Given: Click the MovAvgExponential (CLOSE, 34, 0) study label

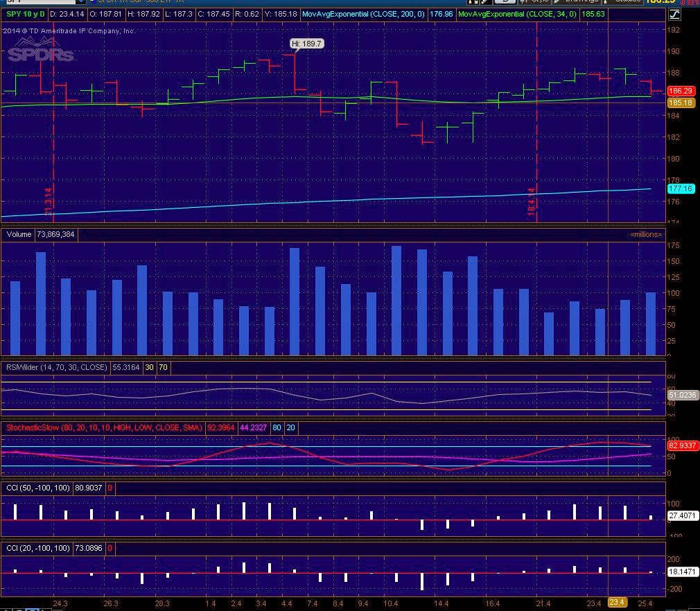Looking at the screenshot, I should [x=518, y=15].
